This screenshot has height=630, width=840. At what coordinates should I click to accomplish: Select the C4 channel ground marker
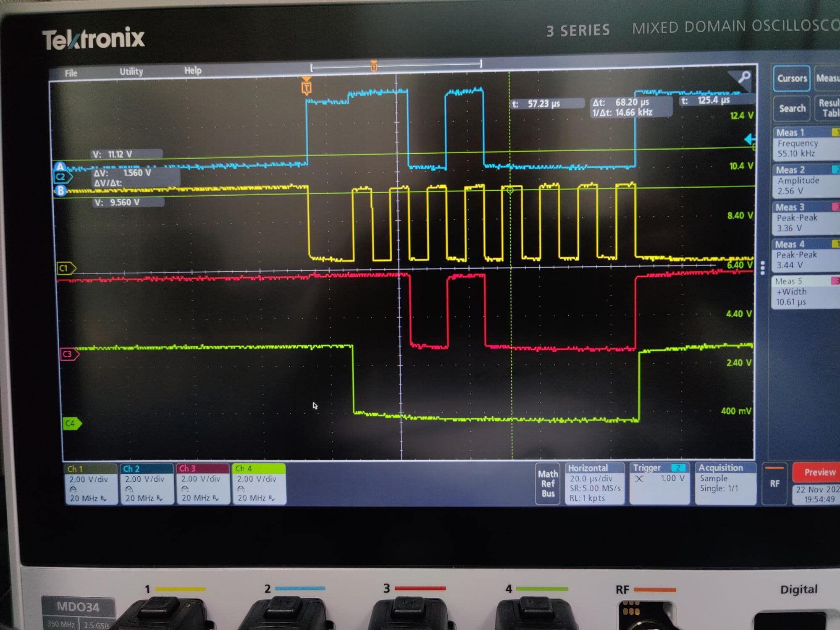pos(71,423)
